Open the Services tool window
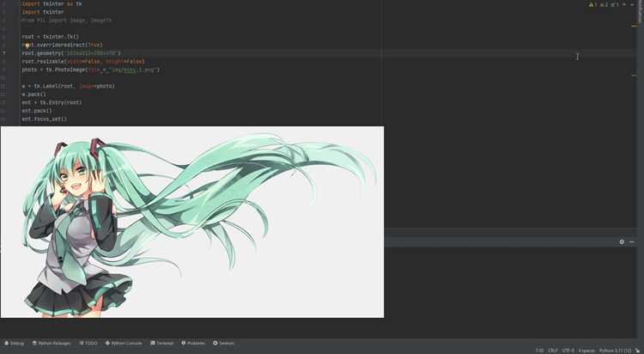Screen dimensions: 644x354 point(223,343)
